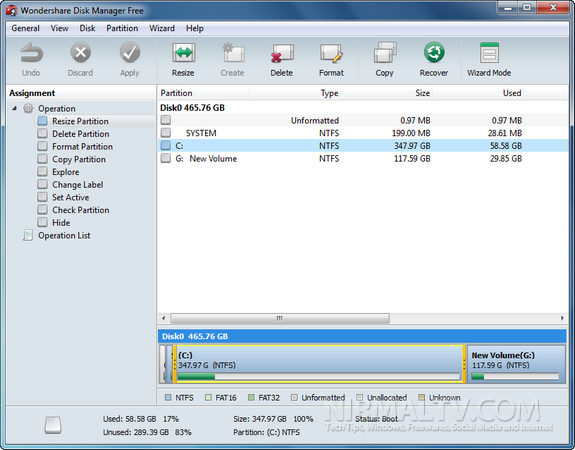Viewport: 575px width, 450px height.
Task: Click the Apply checkmark icon
Action: pos(130,52)
